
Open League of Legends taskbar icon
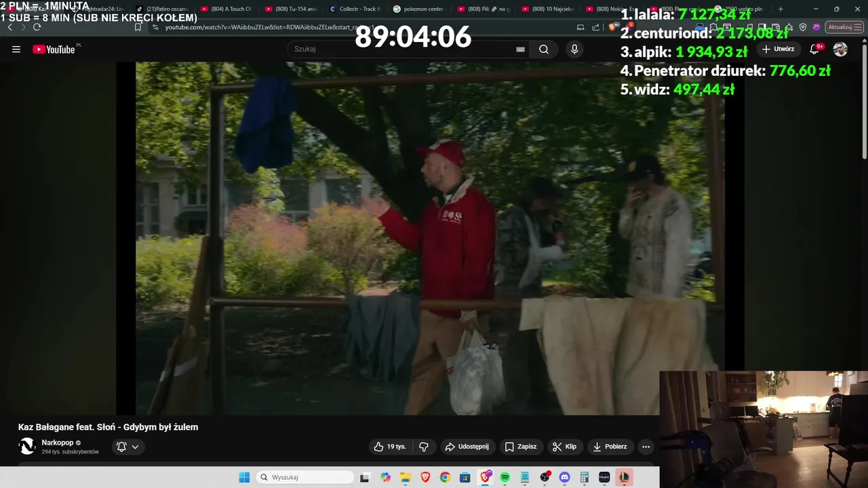coord(624,477)
